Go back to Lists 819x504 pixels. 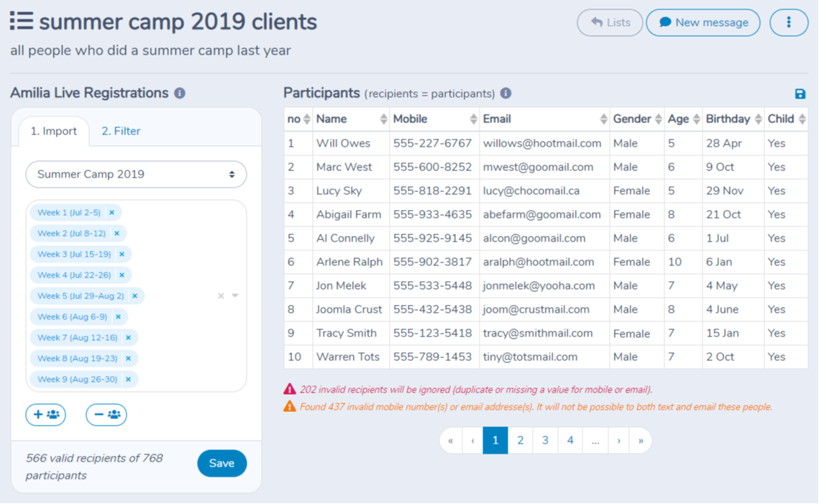[x=610, y=22]
